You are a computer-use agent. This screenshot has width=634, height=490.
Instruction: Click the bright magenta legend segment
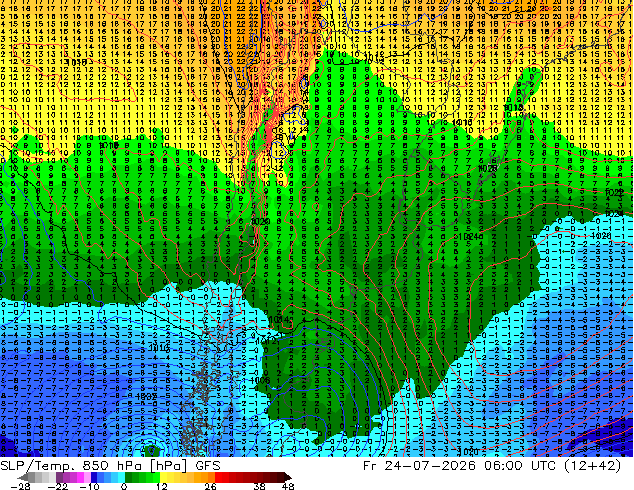point(80,477)
